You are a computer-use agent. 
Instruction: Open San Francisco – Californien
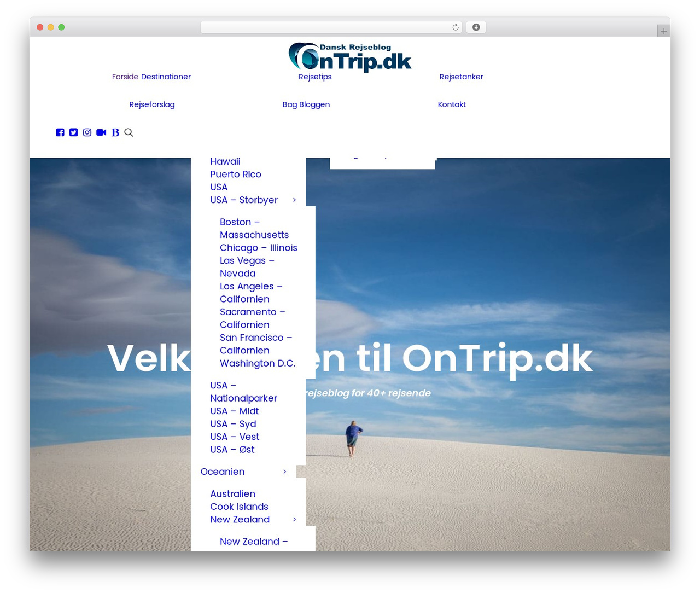coord(256,344)
